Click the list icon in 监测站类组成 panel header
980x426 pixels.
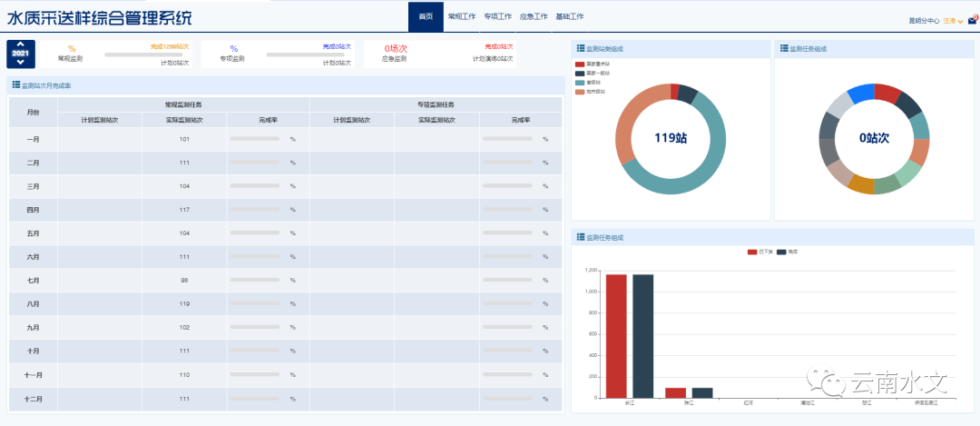click(581, 48)
